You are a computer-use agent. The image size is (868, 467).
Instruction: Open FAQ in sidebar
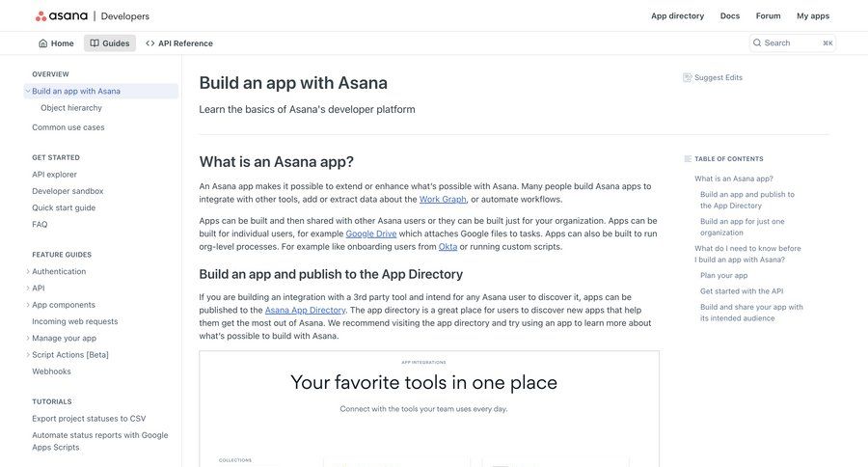[40, 225]
